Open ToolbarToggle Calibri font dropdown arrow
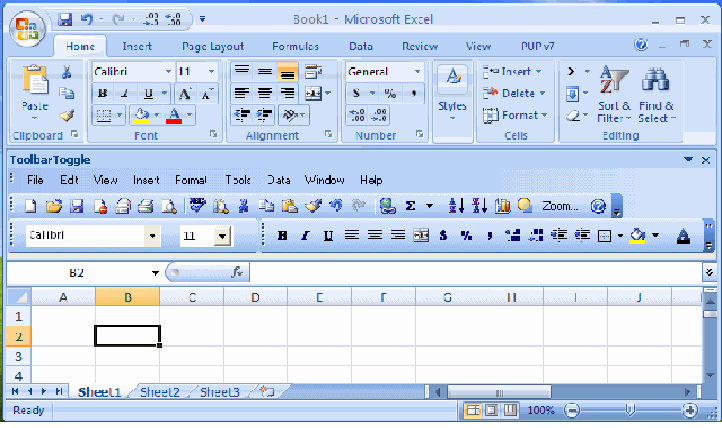722x428 pixels. [152, 236]
